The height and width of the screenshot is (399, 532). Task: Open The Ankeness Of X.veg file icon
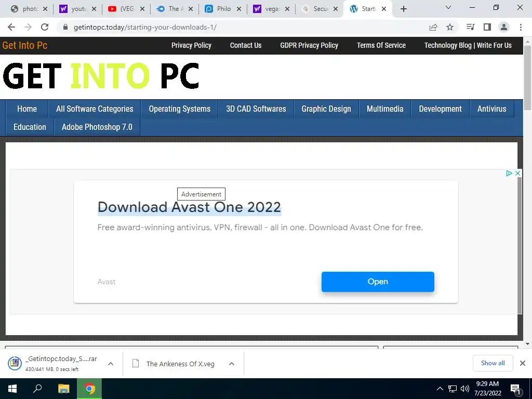point(136,363)
